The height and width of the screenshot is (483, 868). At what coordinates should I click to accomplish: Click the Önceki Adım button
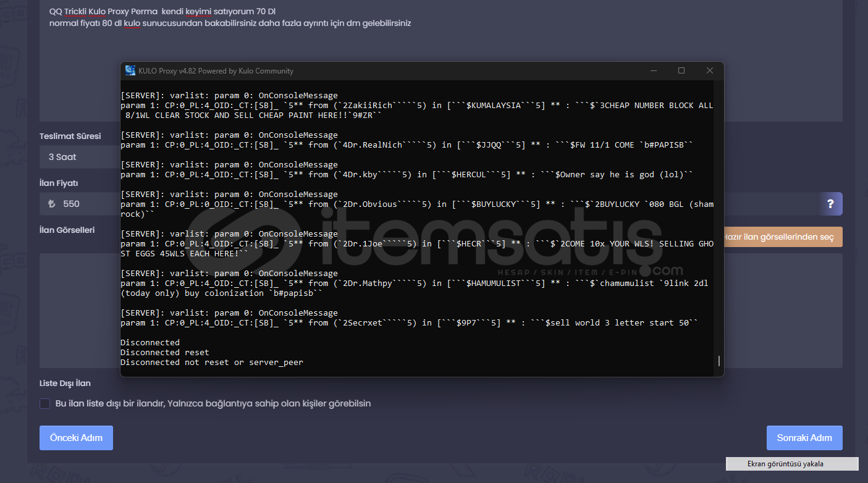(76, 438)
